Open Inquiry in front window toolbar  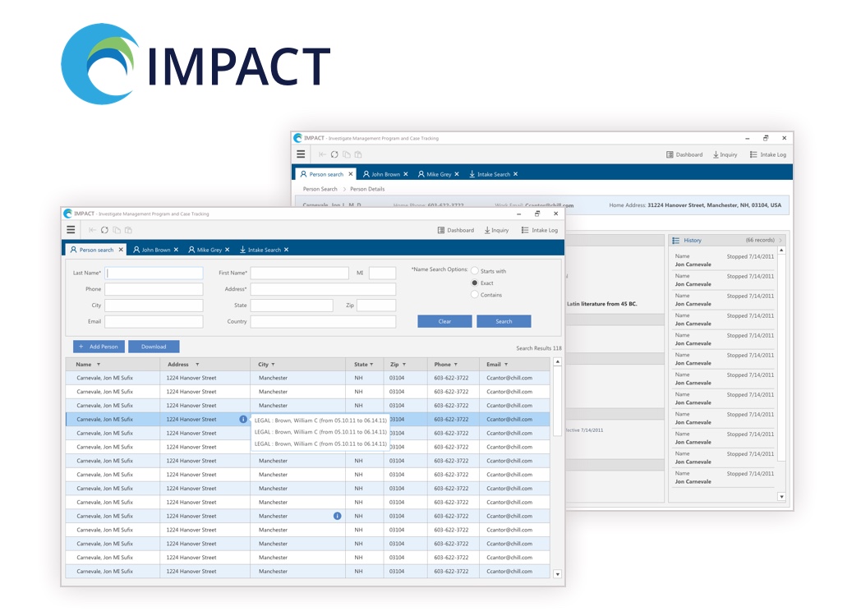point(496,230)
